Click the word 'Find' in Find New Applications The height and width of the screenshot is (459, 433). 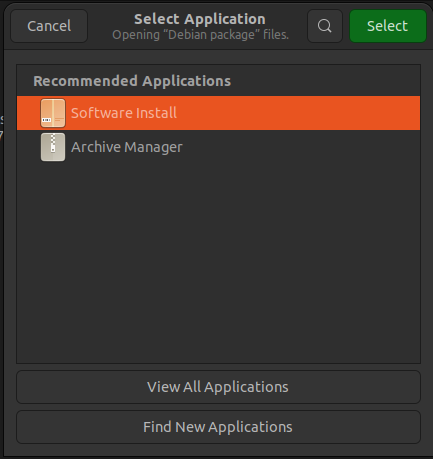pyautogui.click(x=157, y=427)
